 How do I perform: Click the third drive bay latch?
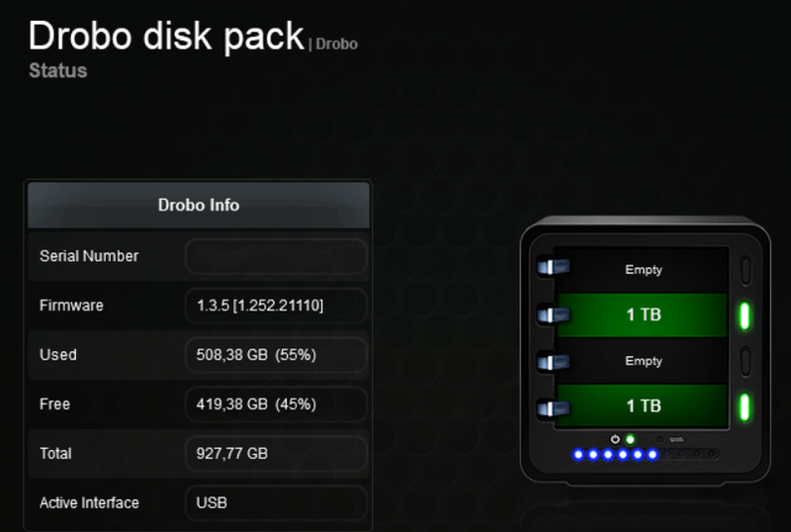(553, 361)
